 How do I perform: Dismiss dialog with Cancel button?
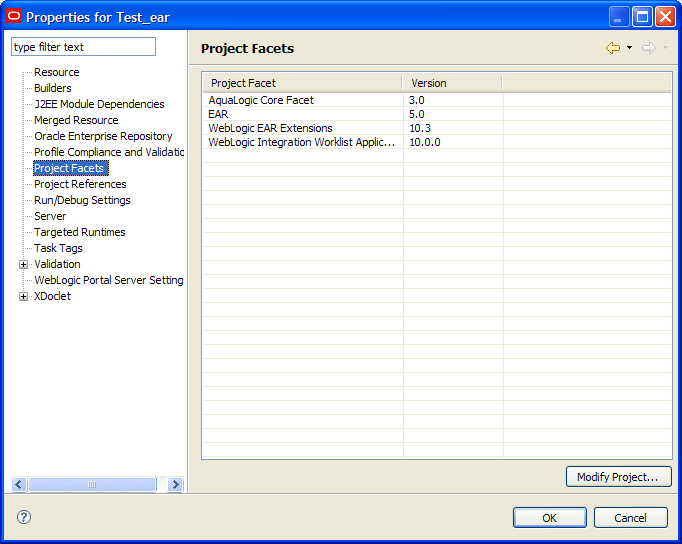[x=630, y=518]
